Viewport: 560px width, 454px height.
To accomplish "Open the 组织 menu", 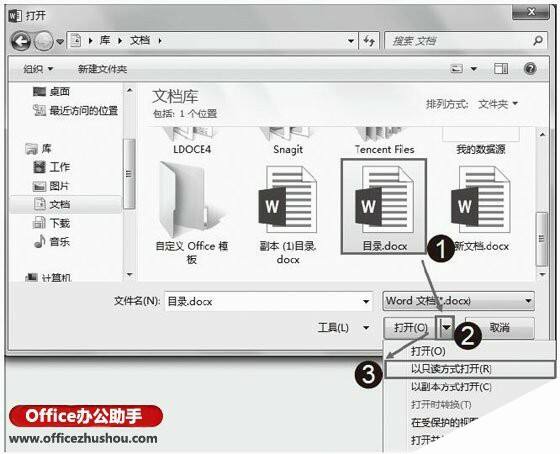I will pyautogui.click(x=38, y=69).
